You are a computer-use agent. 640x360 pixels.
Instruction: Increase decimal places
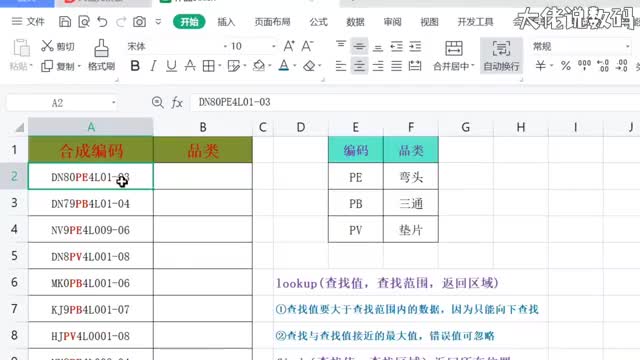click(602, 66)
